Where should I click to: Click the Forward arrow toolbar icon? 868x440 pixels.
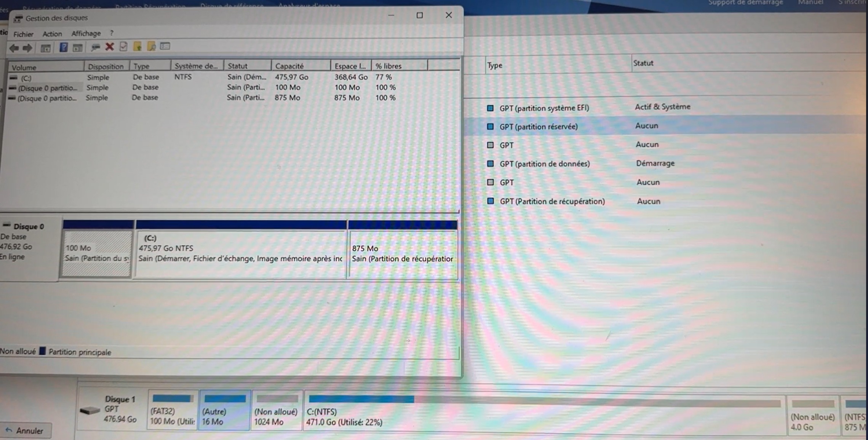(27, 48)
